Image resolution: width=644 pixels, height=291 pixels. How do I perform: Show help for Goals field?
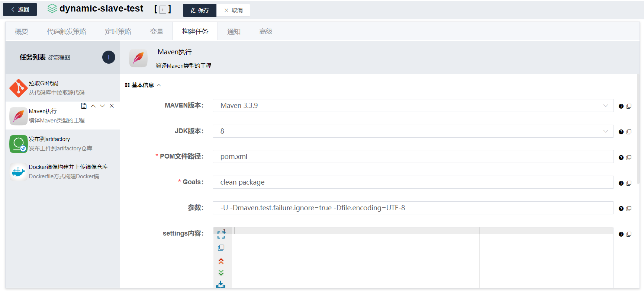(x=621, y=183)
